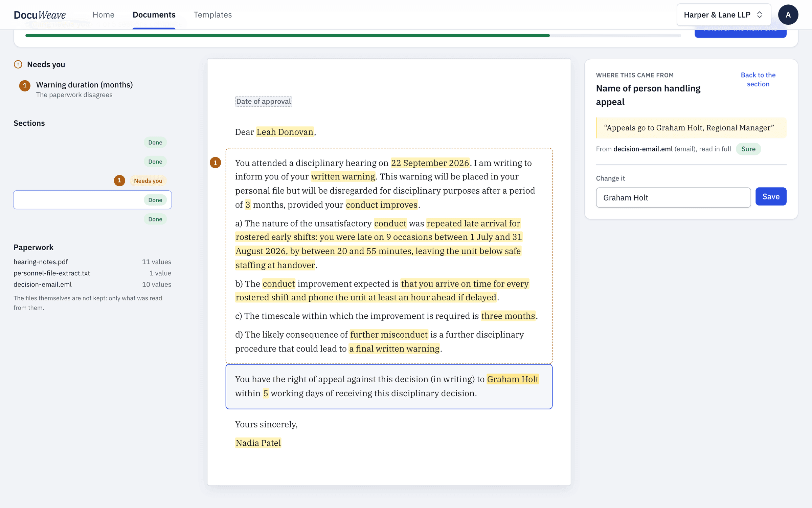Switch to the Templates tab
This screenshot has height=508, width=812.
point(212,15)
